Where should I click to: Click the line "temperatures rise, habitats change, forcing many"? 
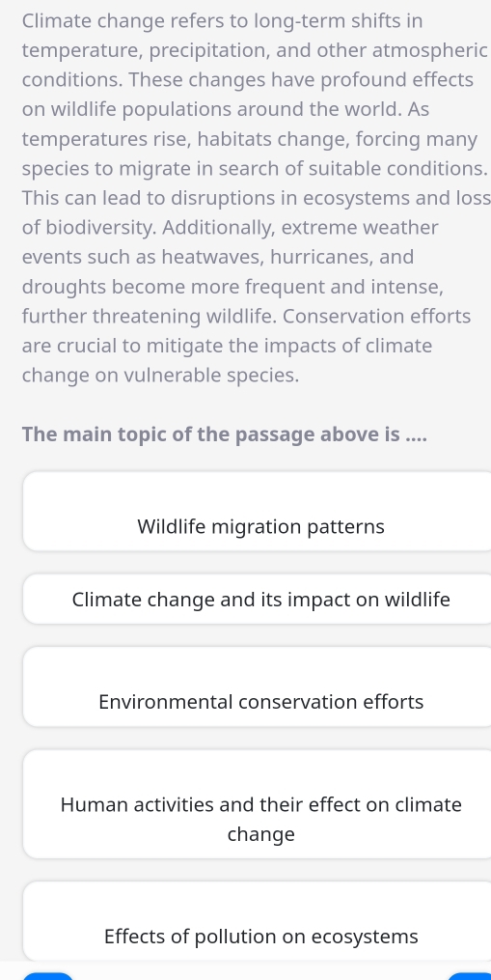(249, 139)
